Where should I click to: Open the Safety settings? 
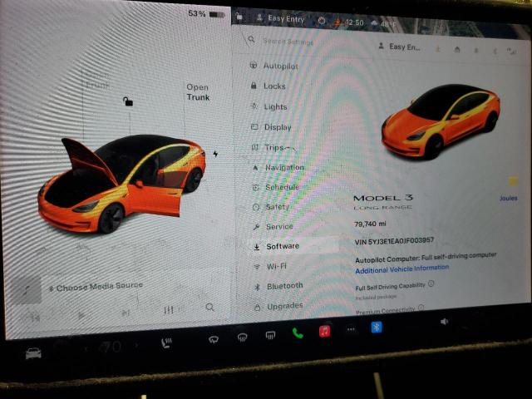(x=271, y=207)
